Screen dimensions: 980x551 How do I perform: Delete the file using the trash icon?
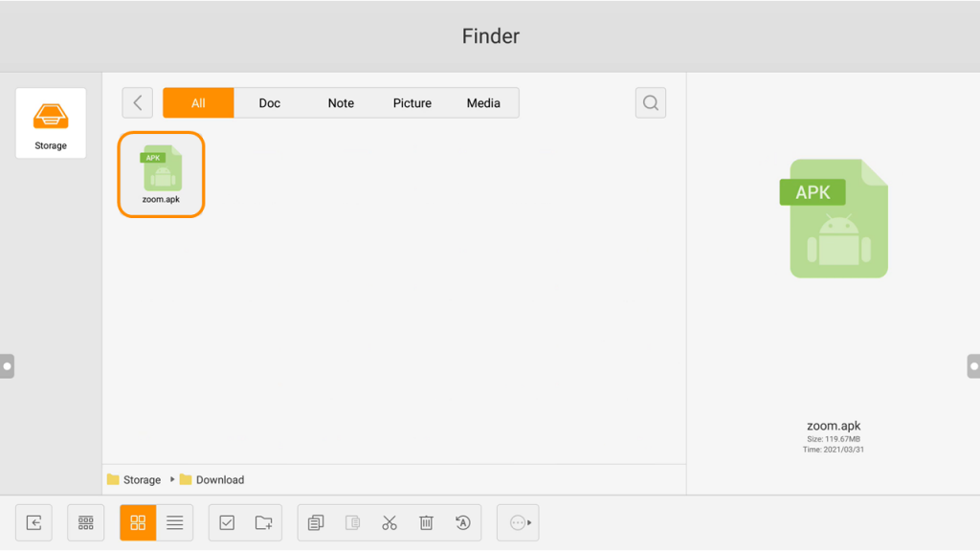click(426, 522)
